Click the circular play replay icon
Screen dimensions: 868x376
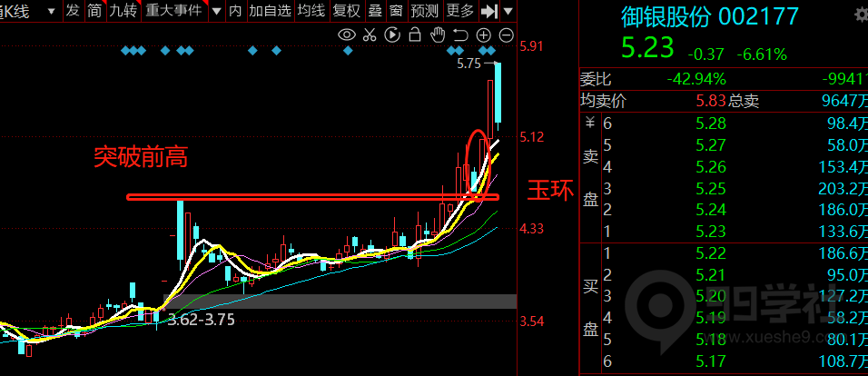tap(391, 35)
